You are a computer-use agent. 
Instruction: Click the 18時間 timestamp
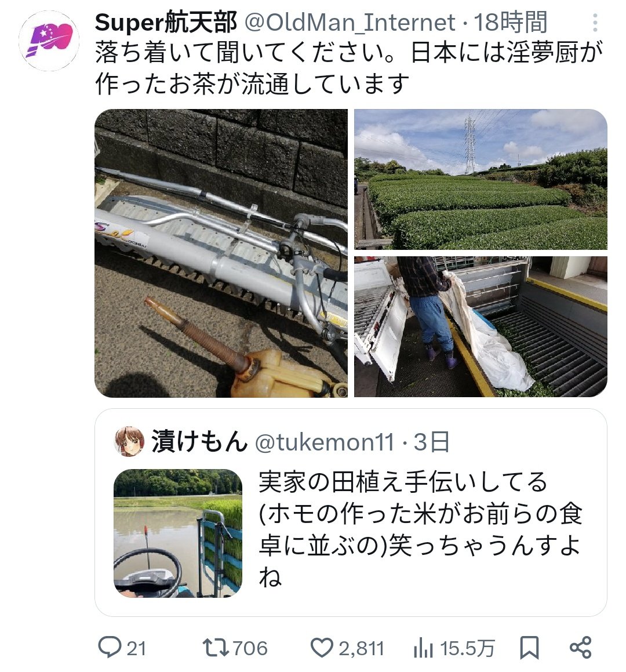511,22
